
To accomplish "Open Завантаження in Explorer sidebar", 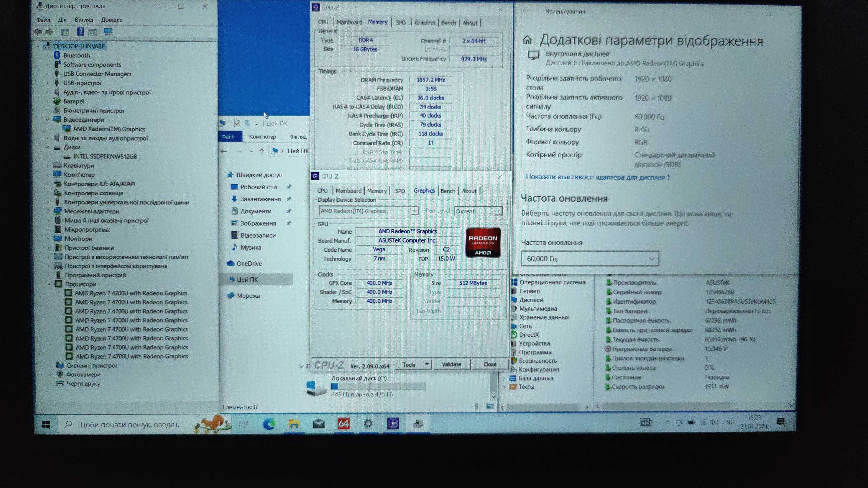I will [x=260, y=199].
